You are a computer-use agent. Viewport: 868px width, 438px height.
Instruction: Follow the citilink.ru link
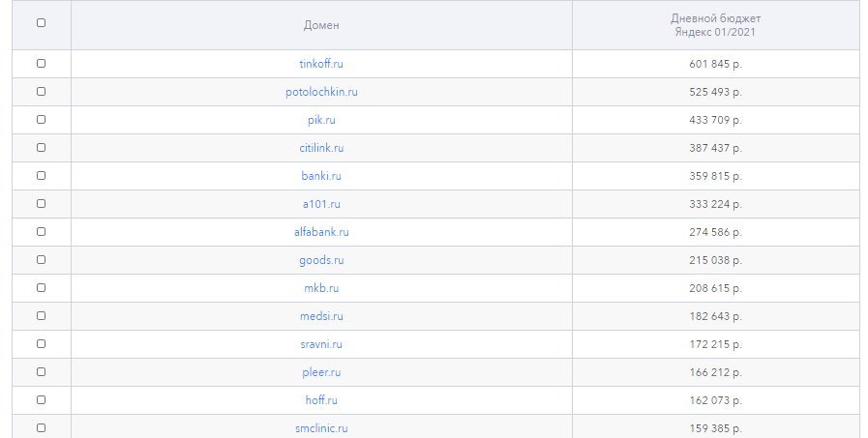[321, 148]
